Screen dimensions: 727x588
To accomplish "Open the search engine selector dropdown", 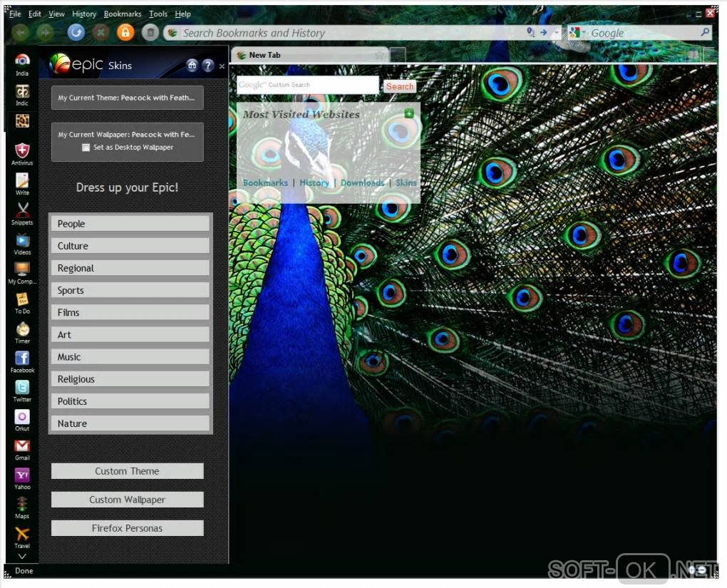I will point(577,33).
